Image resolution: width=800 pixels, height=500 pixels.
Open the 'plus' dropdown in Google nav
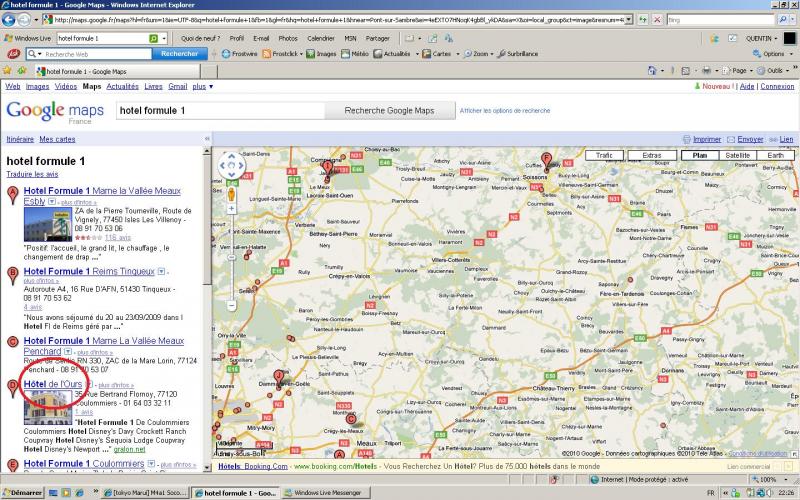(x=203, y=86)
